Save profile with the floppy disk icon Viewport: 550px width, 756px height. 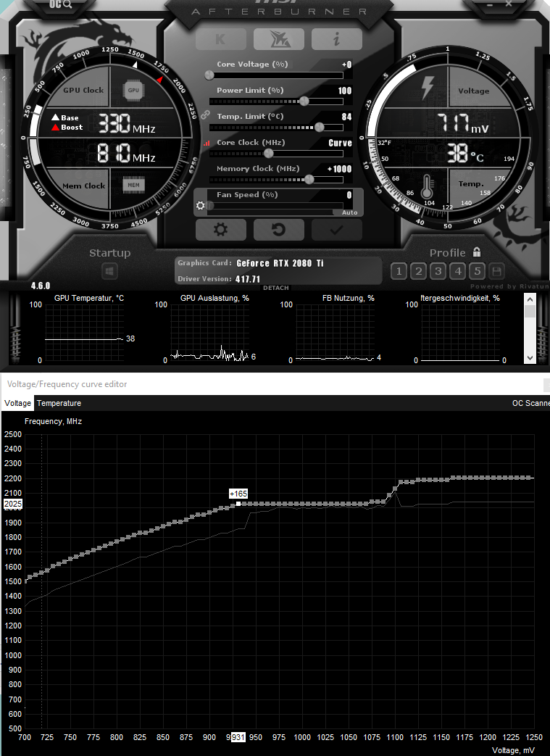(x=496, y=271)
